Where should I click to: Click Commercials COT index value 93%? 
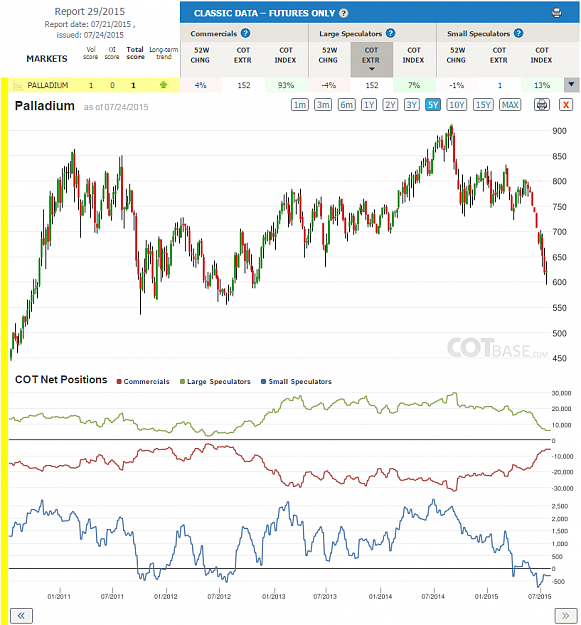[286, 85]
